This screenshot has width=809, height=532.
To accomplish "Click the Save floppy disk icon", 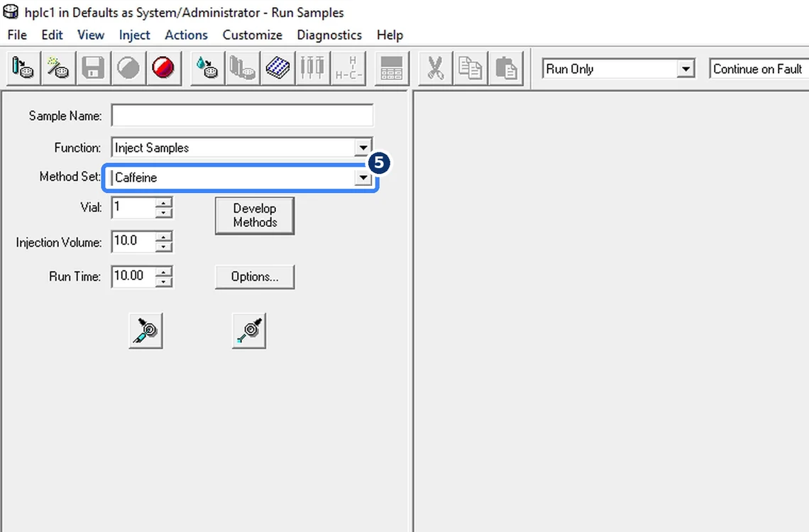I will point(93,68).
